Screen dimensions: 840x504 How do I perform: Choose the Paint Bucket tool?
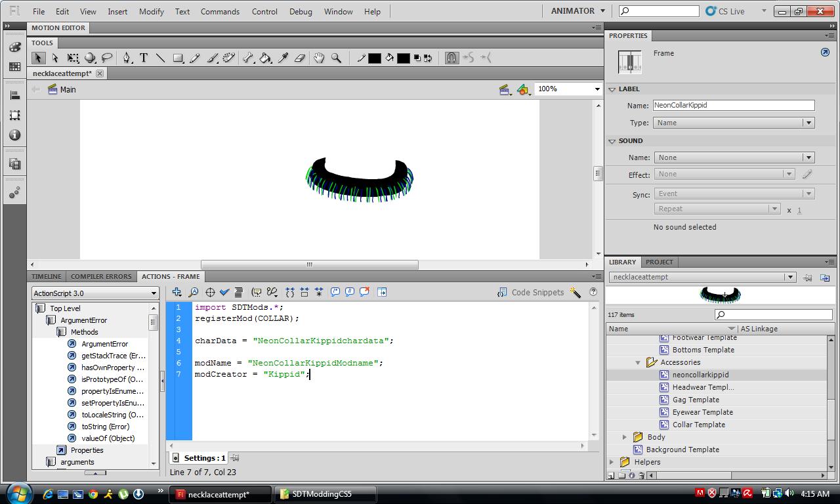coord(266,58)
